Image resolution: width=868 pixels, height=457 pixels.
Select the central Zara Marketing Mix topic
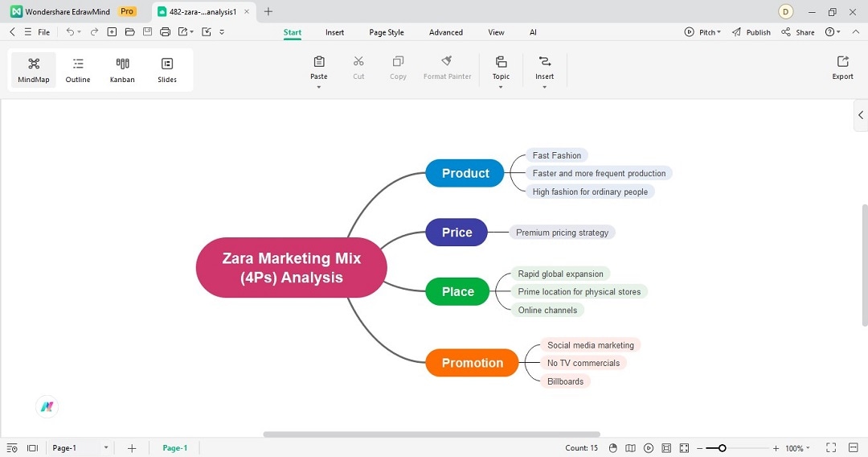click(292, 268)
